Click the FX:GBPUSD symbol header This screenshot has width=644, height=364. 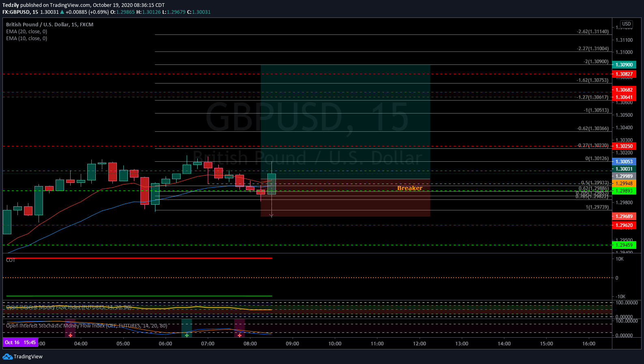(20, 12)
